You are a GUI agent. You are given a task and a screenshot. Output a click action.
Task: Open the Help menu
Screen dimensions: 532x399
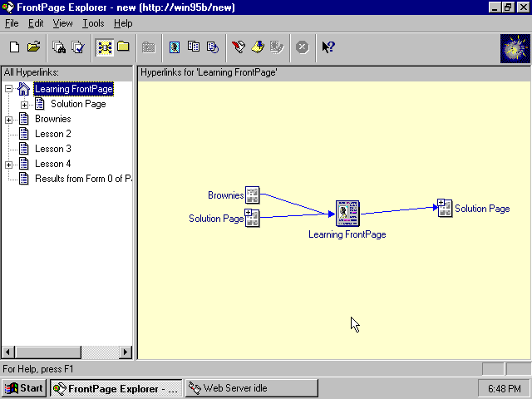coord(123,23)
